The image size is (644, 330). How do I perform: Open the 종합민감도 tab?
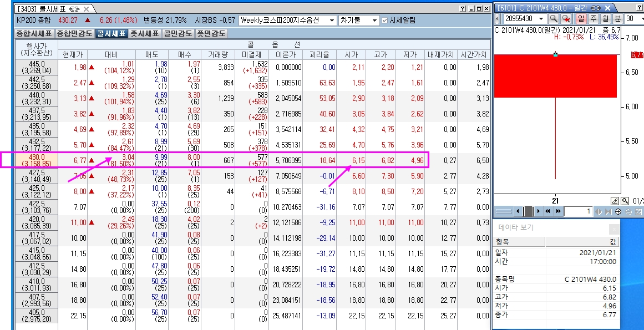[x=74, y=33]
